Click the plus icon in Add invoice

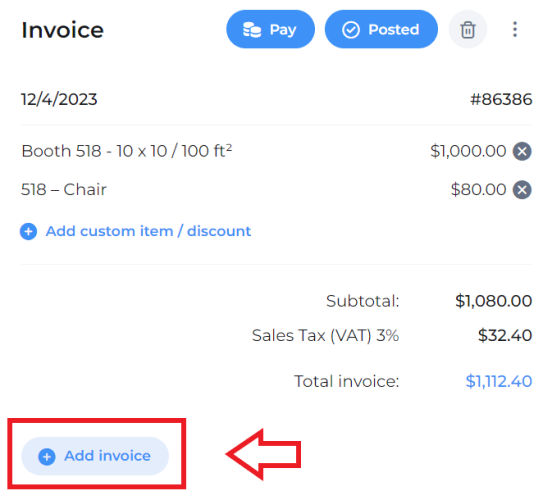coord(47,456)
